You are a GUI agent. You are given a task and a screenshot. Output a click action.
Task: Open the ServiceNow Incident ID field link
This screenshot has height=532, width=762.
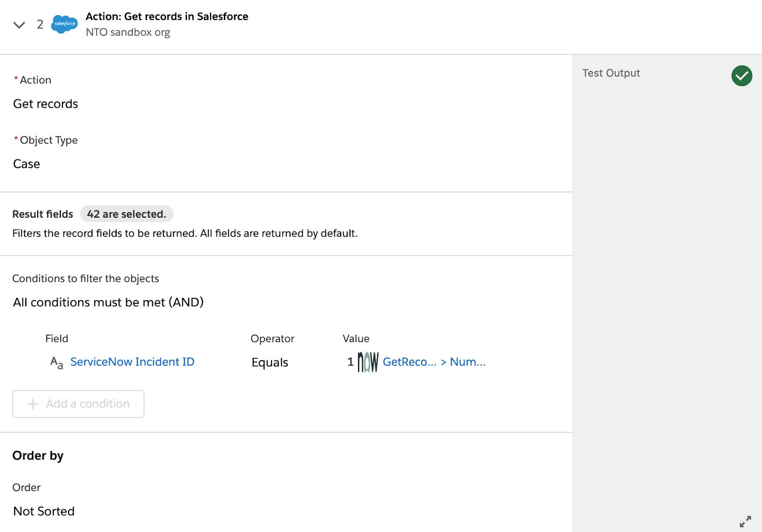[x=132, y=362]
